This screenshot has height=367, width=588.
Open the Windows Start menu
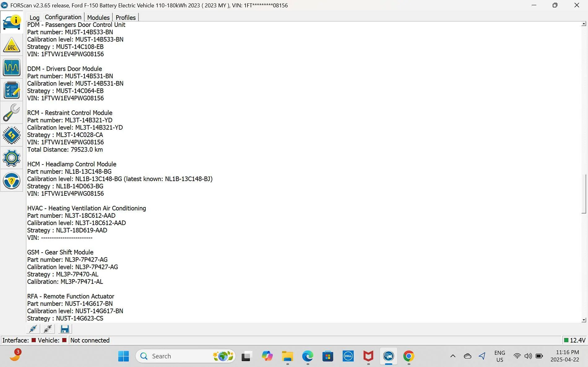pos(123,356)
